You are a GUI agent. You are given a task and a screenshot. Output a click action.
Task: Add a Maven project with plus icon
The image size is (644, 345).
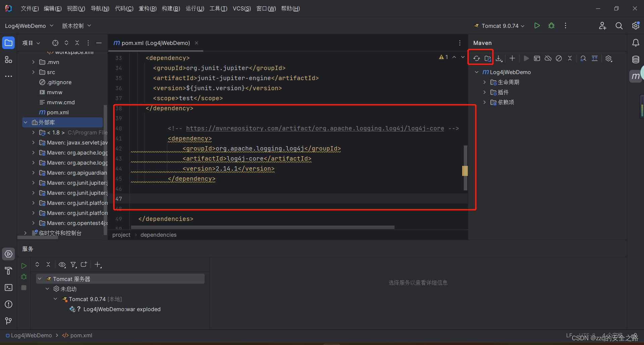pos(512,58)
